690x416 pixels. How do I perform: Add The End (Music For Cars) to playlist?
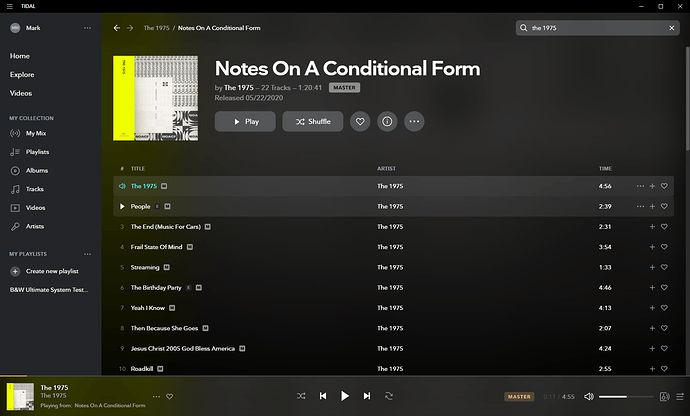click(652, 227)
